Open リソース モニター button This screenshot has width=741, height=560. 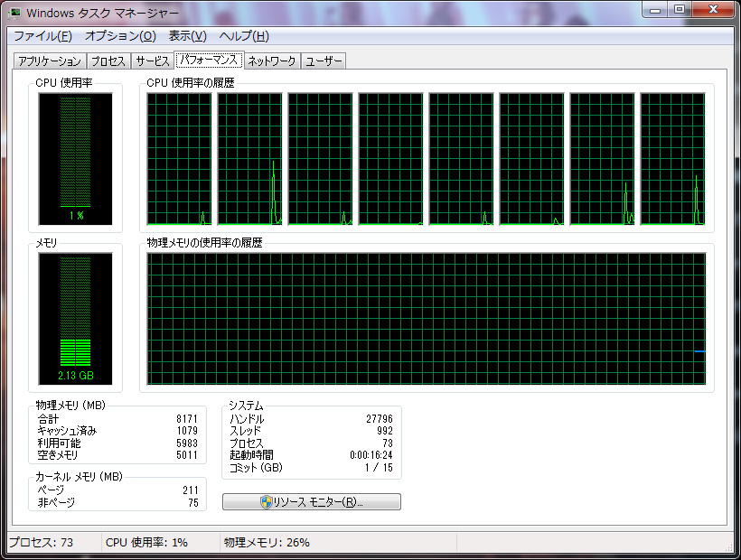pos(312,502)
